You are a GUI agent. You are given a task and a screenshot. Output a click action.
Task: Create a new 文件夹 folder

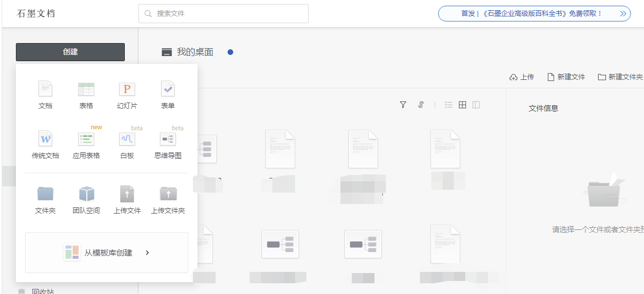point(45,200)
